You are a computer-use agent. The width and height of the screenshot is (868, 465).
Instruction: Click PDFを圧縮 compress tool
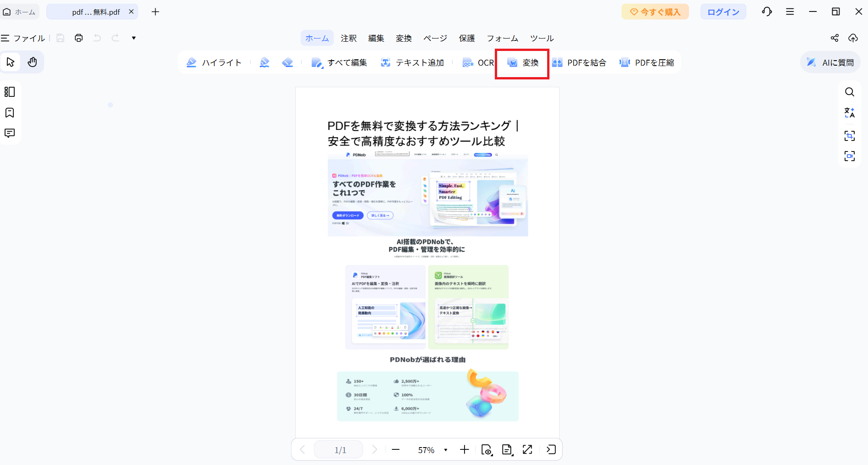647,62
